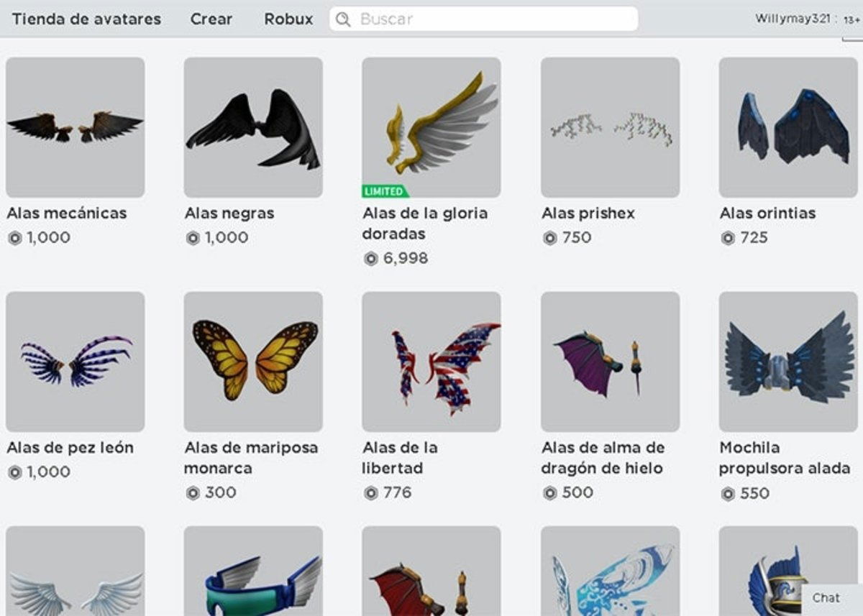
Task: Click the LIMITED badge on Alas de la gloria doradas
Action: (x=383, y=192)
